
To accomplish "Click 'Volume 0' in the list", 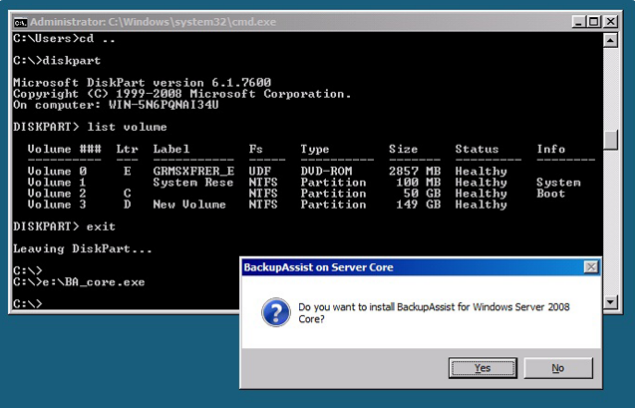I will 57,171.
